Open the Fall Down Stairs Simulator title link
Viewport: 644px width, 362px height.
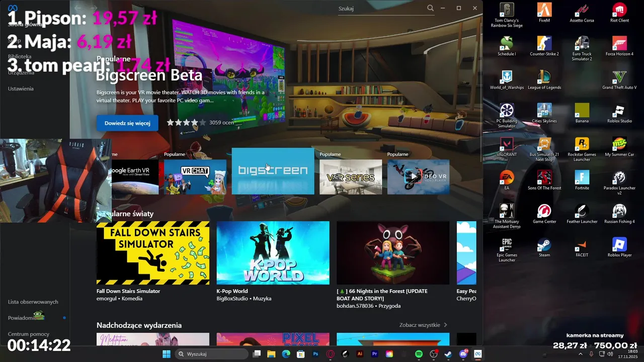click(128, 291)
